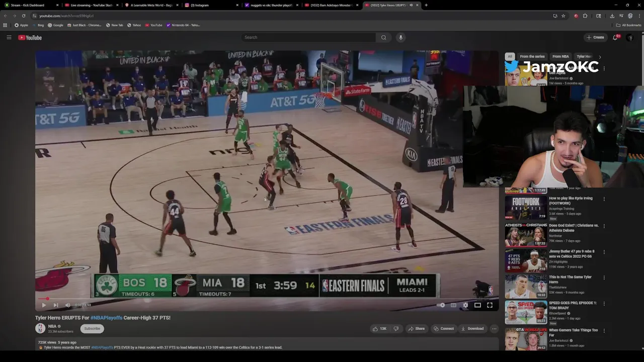
Task: Toggle the autoplay switch in player
Action: [441, 305]
